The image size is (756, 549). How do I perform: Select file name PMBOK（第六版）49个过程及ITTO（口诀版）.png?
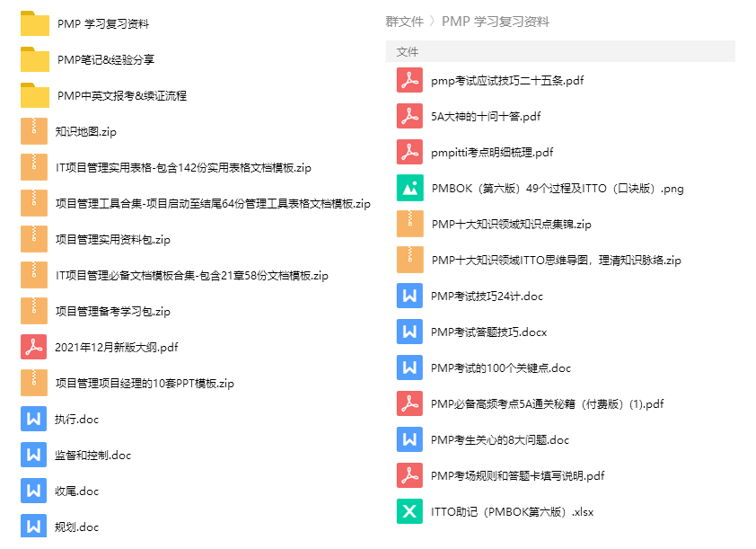(x=558, y=188)
